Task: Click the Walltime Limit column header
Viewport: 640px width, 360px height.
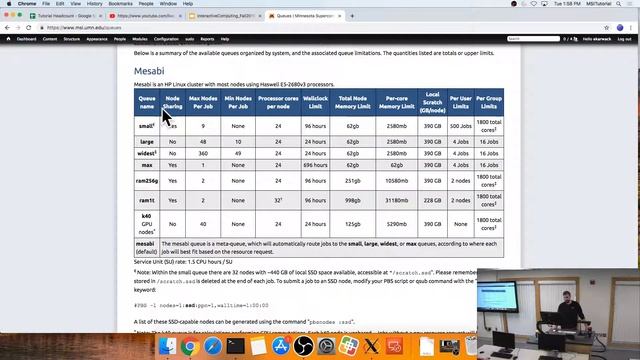Action: tap(315, 102)
